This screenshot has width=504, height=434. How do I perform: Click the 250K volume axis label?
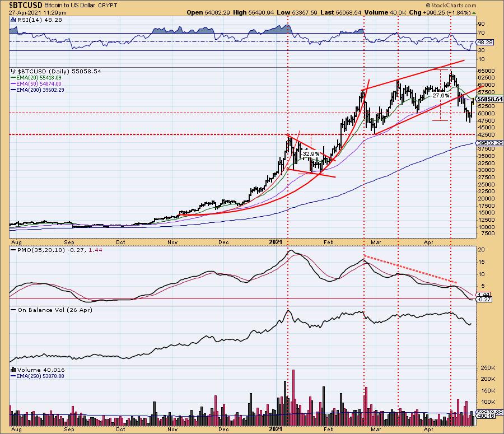coord(488,367)
